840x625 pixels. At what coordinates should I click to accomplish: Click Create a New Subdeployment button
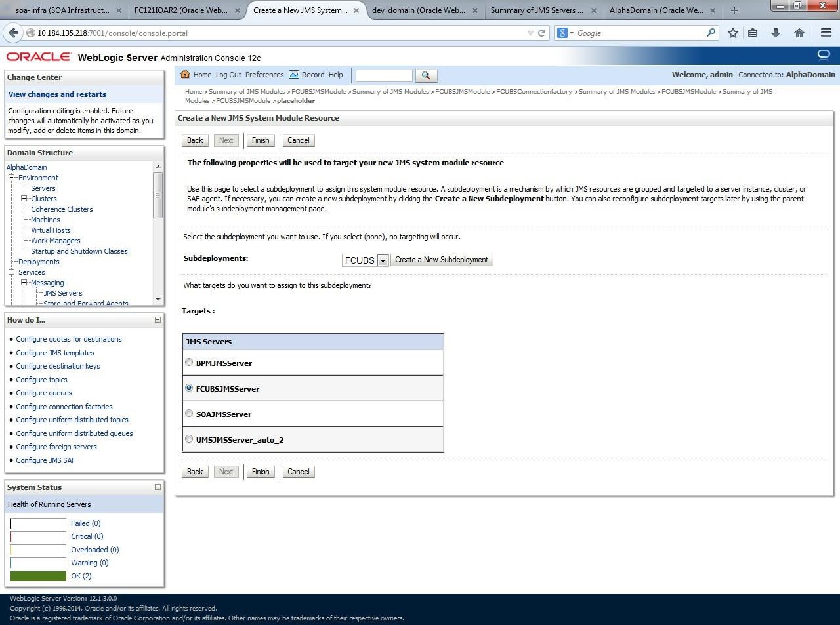coord(442,260)
